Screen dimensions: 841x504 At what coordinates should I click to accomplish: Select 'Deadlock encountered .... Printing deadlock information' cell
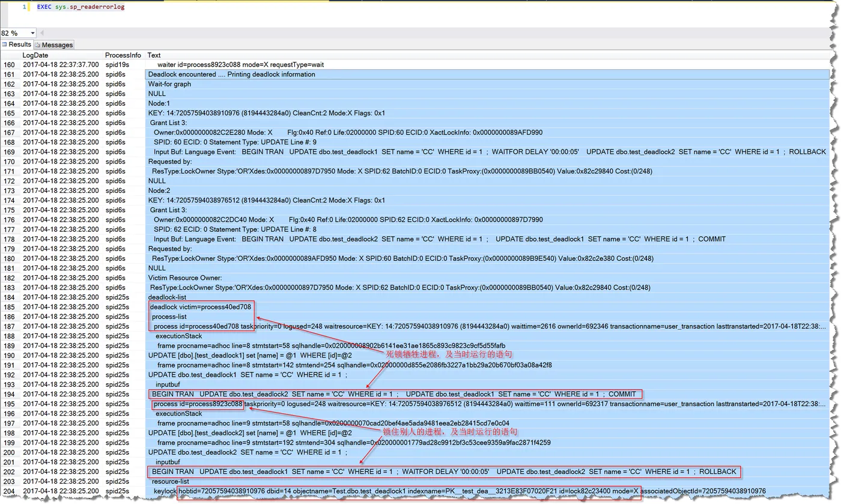coord(487,74)
